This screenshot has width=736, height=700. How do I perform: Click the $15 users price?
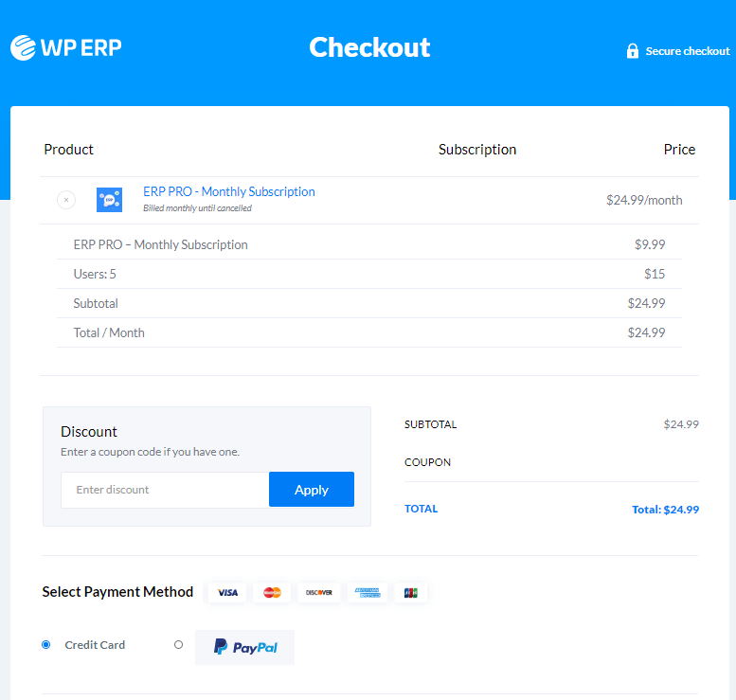pos(655,274)
